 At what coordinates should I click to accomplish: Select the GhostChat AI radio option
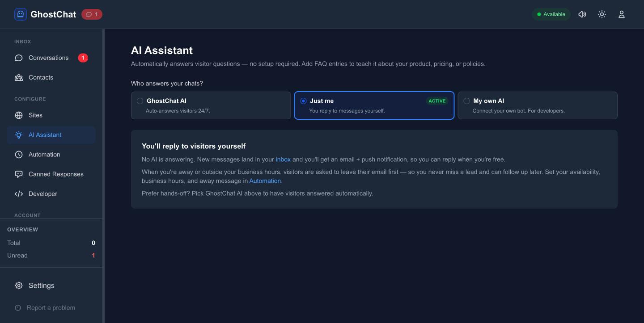(x=211, y=105)
